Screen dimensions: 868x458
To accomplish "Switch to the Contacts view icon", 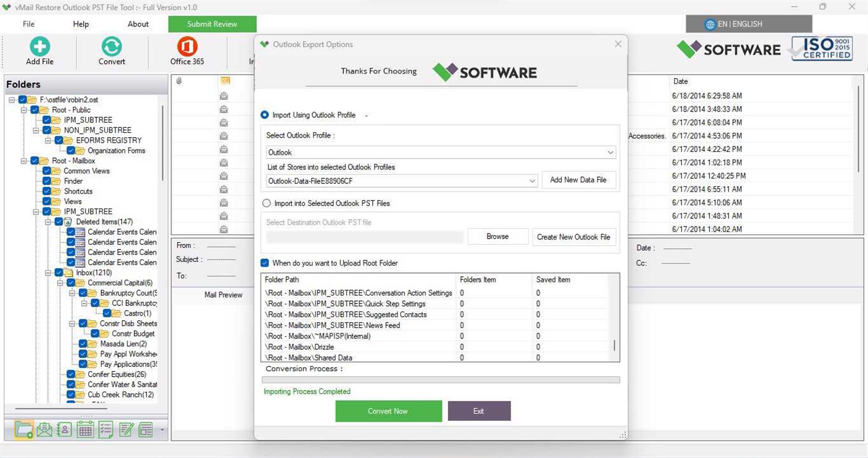I will 64,429.
